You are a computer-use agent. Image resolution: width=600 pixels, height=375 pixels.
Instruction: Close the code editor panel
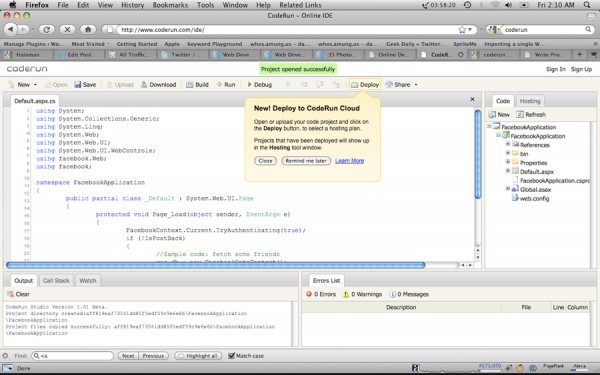pos(472,99)
